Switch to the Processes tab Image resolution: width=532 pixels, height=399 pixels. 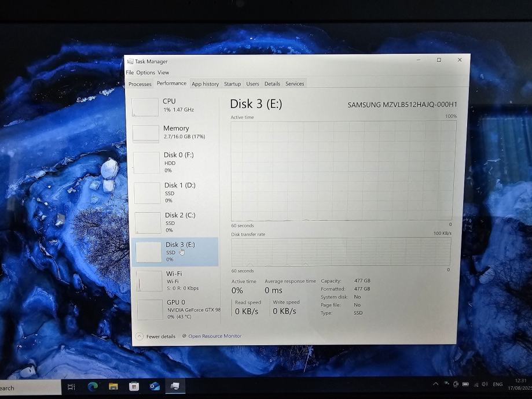[x=140, y=84]
